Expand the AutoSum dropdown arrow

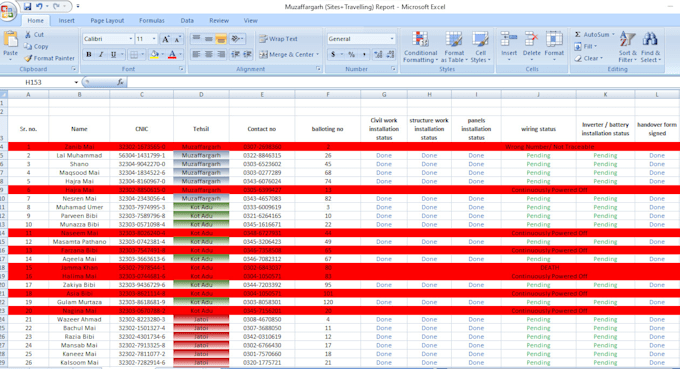click(613, 34)
